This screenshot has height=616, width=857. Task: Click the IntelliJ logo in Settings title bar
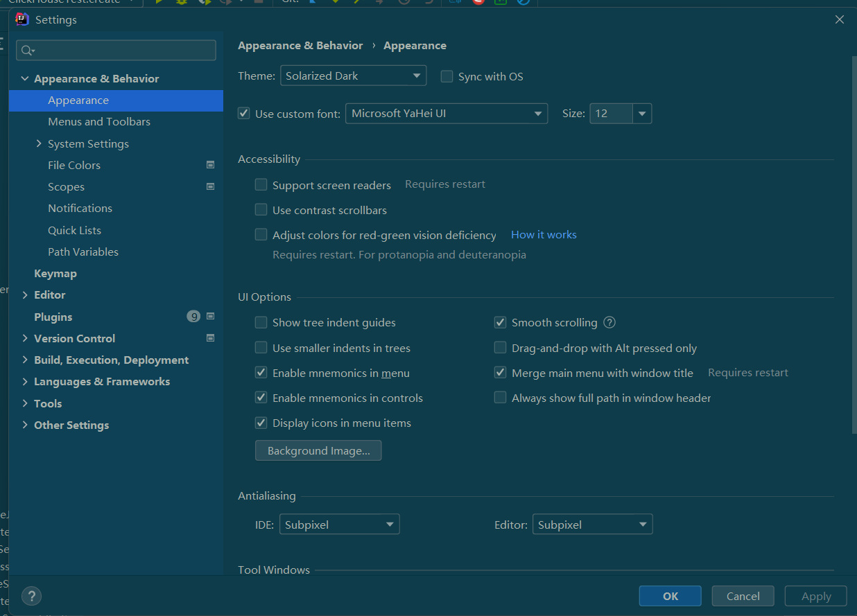(x=22, y=19)
